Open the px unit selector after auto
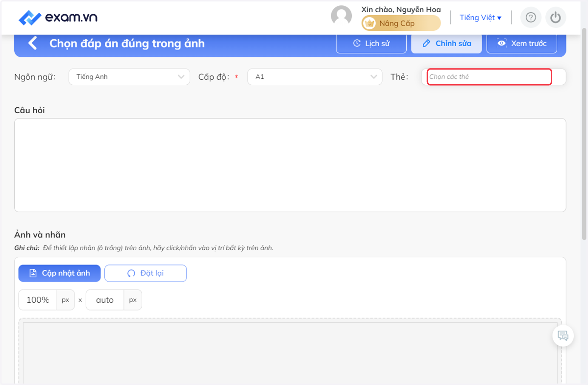The height and width of the screenshot is (385, 588). point(133,300)
